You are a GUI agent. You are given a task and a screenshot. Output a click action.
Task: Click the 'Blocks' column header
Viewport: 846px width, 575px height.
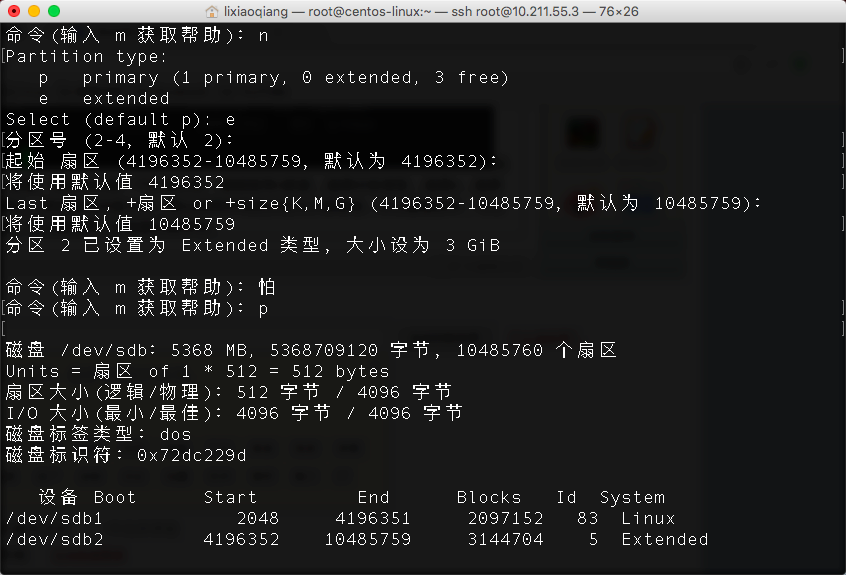(489, 498)
